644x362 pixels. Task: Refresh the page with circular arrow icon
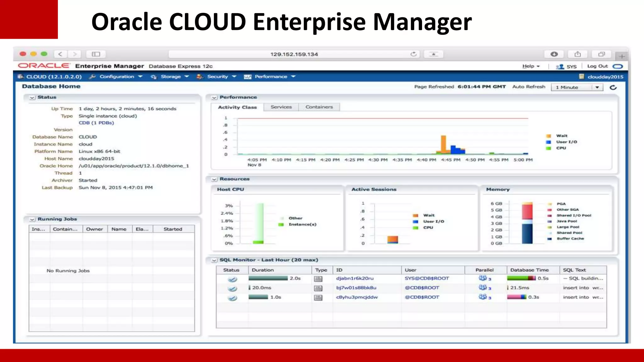613,87
